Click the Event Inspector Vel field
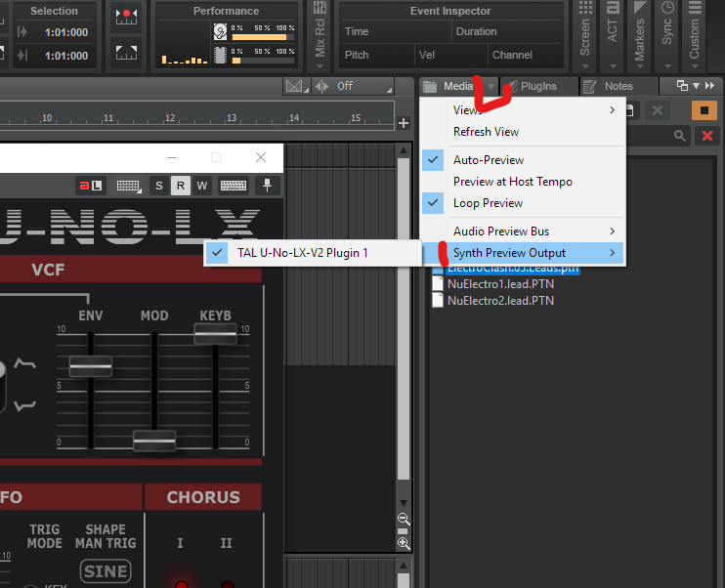The image size is (725, 588). coord(450,55)
